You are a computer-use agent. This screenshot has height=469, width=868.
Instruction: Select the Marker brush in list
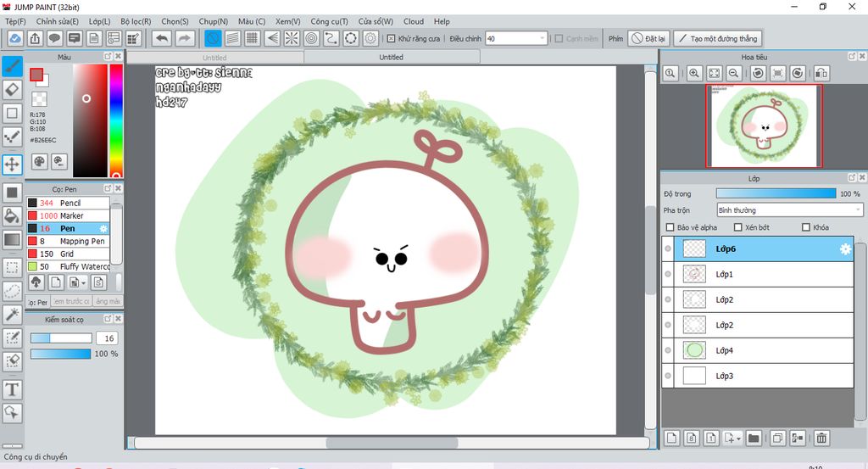click(68, 215)
